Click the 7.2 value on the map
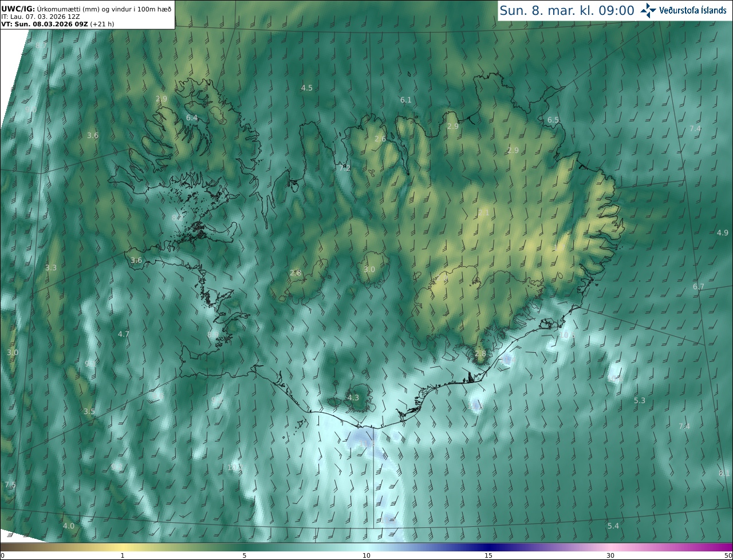 [x=345, y=168]
